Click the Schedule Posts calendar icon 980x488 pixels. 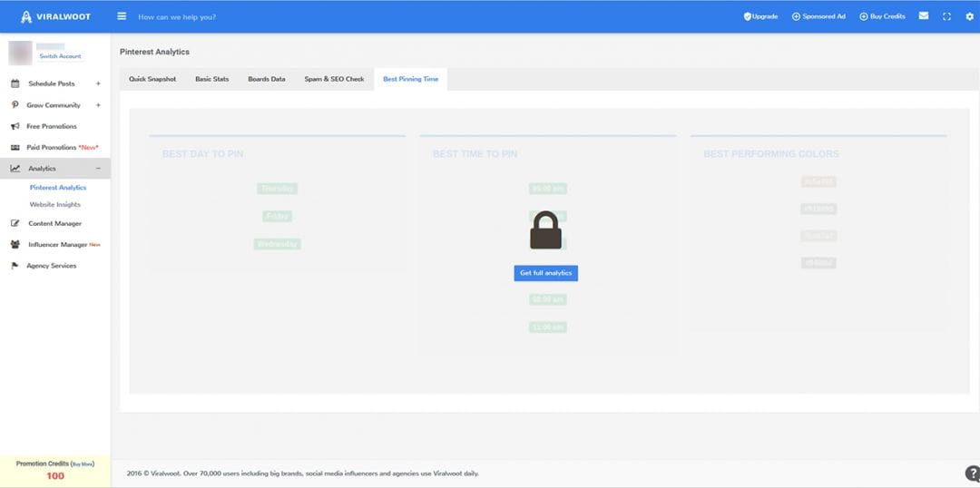point(15,83)
